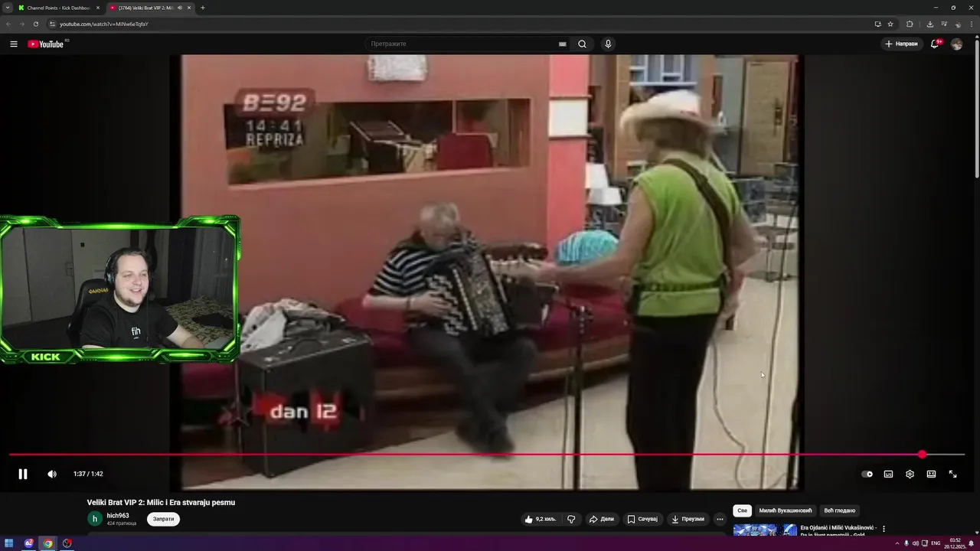980x551 pixels.
Task: Pause the YouTube video
Action: 23,474
